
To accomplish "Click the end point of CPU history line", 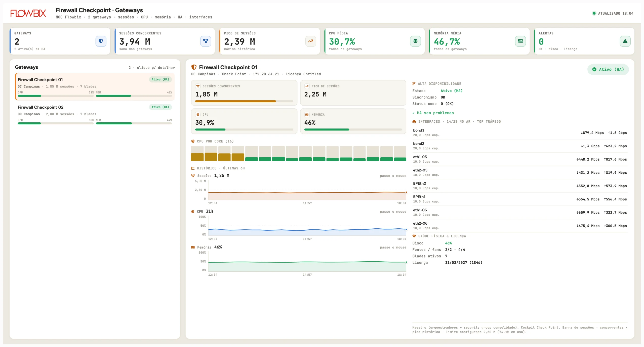I will [406, 229].
